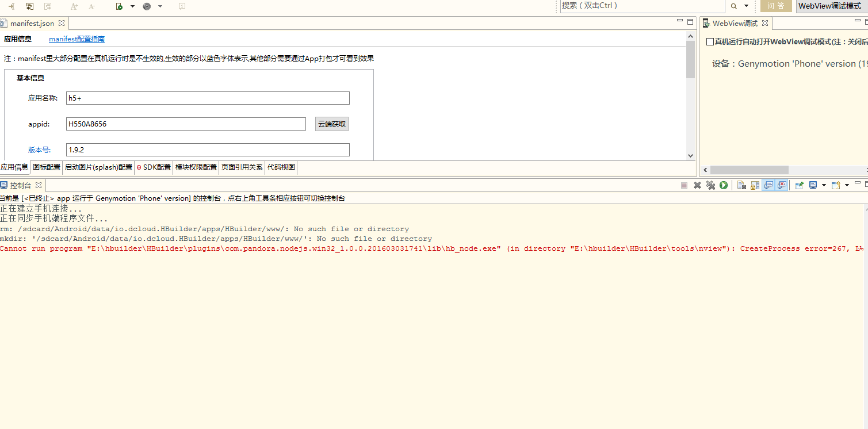Click the Clear Console document icon
This screenshot has width=868, height=429.
click(742, 185)
